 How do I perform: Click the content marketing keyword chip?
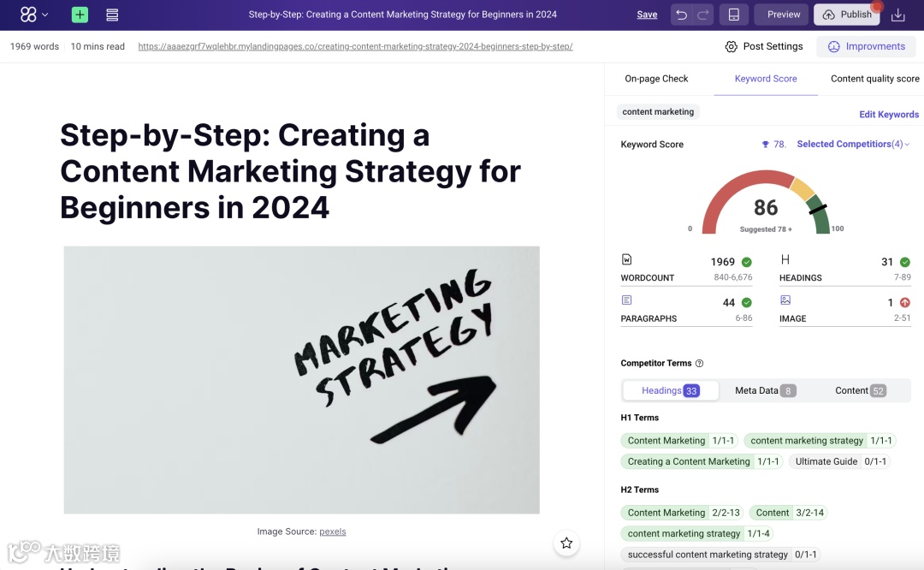[658, 111]
